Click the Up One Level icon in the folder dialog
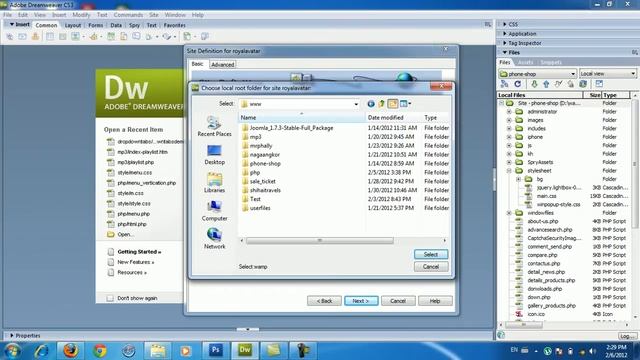The image size is (640, 360). [382, 104]
